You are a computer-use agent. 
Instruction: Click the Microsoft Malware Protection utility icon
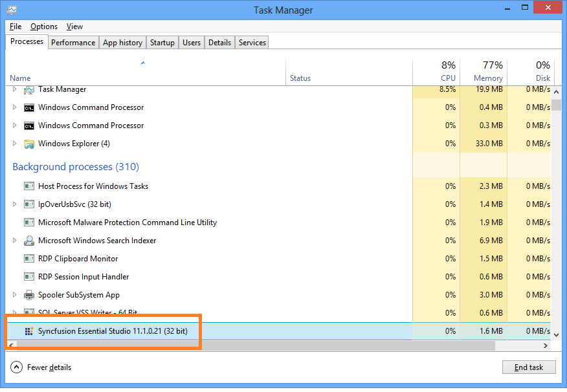click(29, 223)
